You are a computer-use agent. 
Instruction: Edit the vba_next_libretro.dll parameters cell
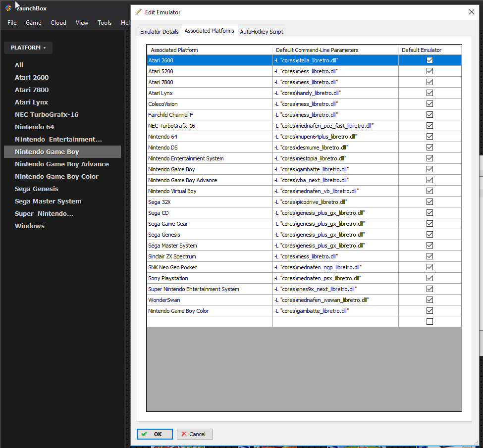[x=335, y=180]
